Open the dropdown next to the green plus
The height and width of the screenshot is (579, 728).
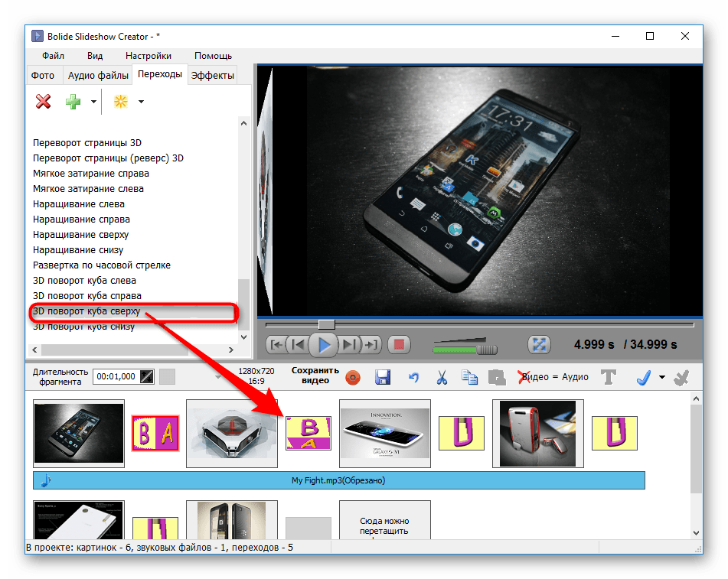pos(93,101)
